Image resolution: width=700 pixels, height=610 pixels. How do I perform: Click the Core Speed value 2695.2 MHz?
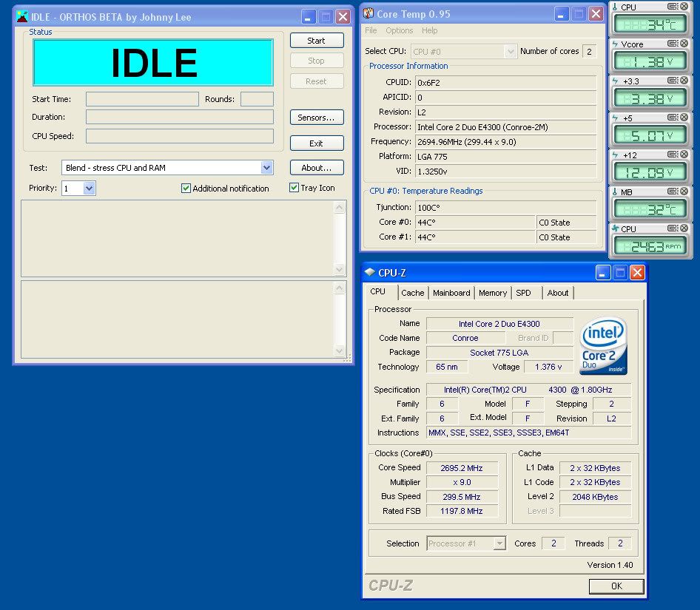click(x=462, y=468)
